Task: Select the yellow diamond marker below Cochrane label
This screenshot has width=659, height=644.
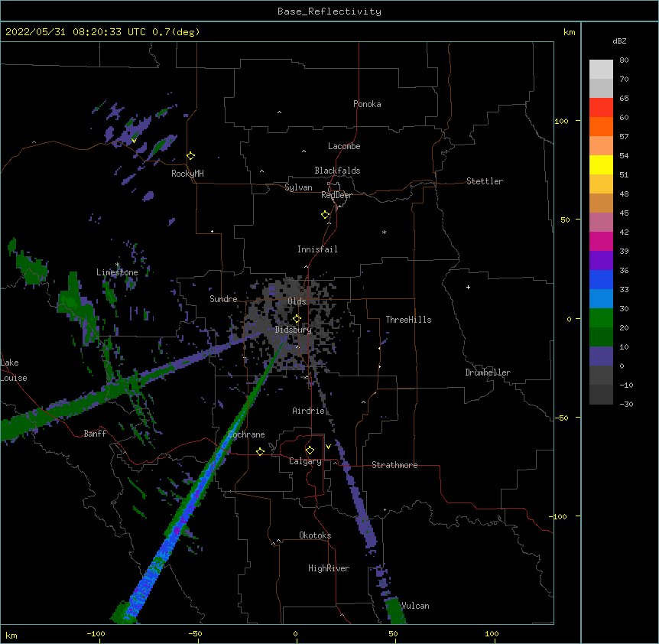Action: (260, 451)
